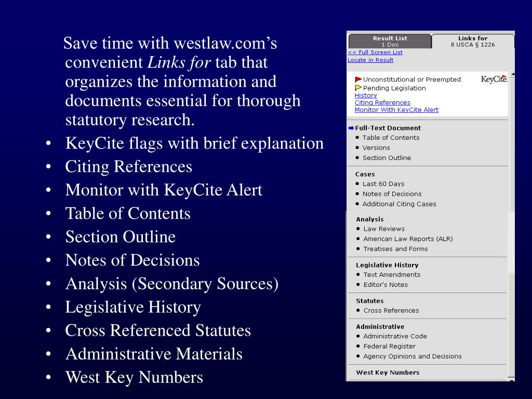This screenshot has height=399, width=532.
Task: Open Agency Opinions and Decisions
Action: [x=412, y=356]
